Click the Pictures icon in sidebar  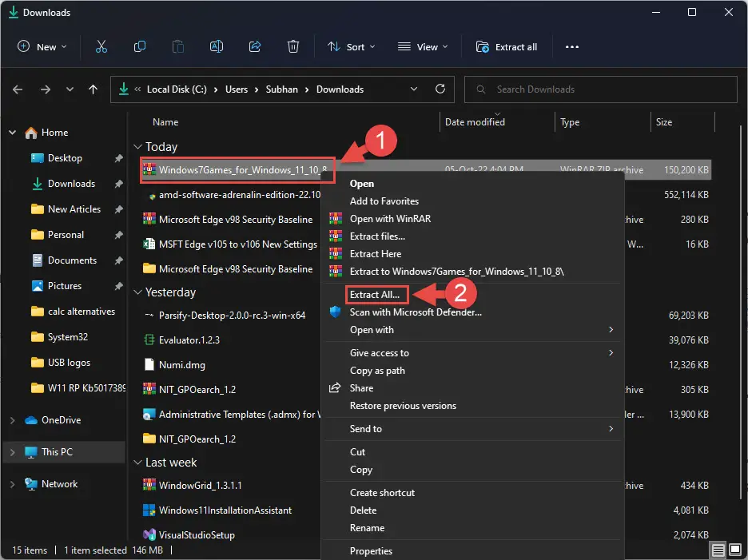(38, 286)
